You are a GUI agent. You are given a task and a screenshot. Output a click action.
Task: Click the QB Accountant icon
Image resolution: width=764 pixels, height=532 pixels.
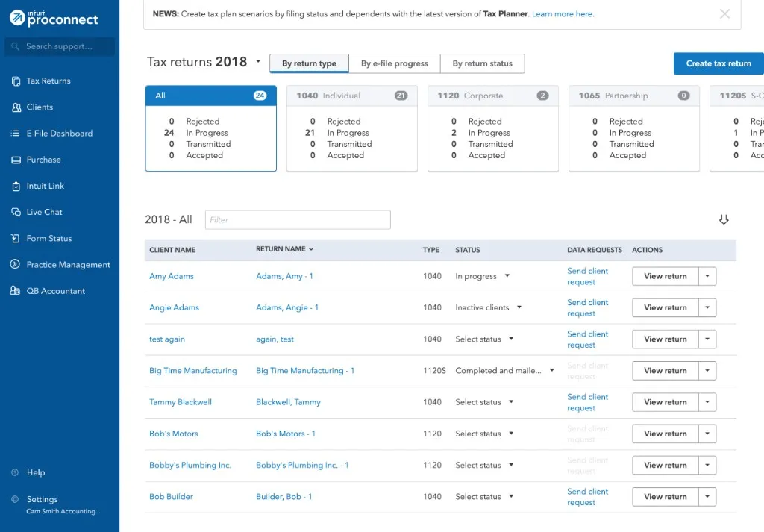point(15,291)
